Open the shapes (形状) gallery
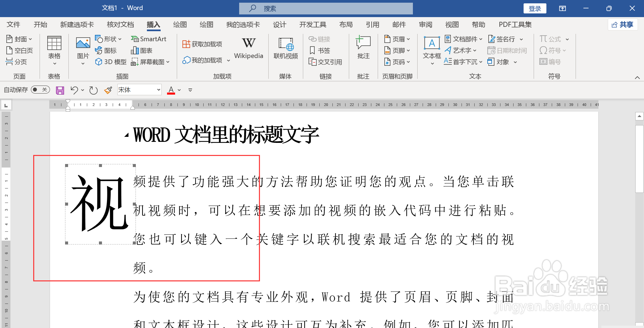 click(x=108, y=39)
